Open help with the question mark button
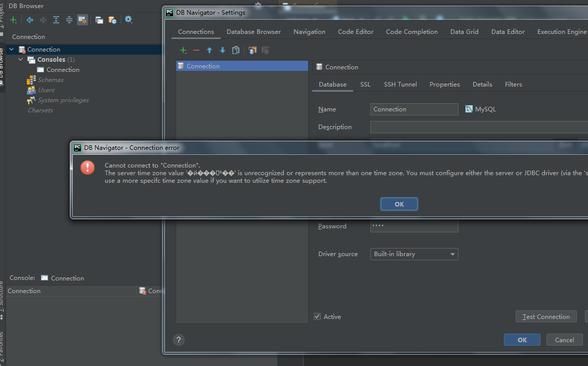588x366 pixels. coord(179,340)
